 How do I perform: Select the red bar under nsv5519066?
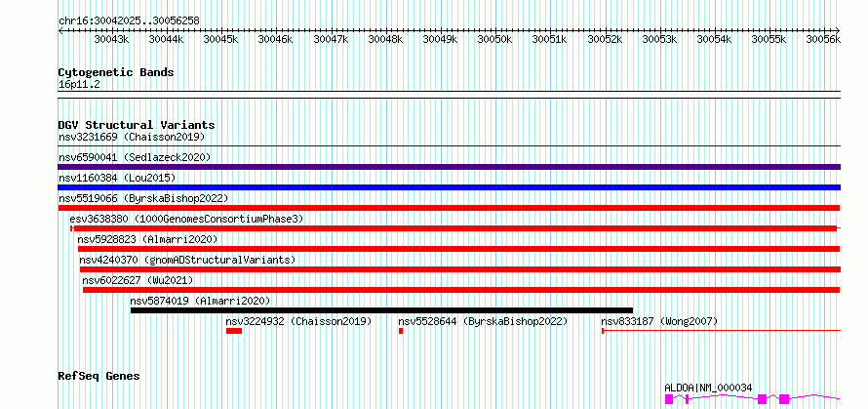coord(449,208)
